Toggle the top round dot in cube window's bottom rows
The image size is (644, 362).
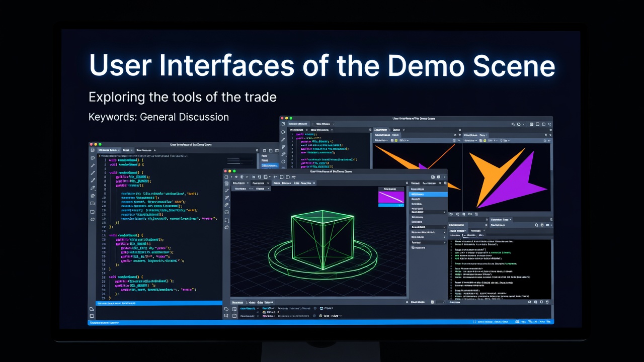pyautogui.click(x=315, y=308)
